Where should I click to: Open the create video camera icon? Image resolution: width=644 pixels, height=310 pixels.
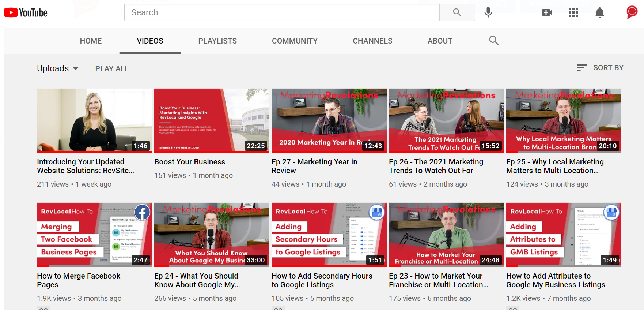(x=547, y=12)
